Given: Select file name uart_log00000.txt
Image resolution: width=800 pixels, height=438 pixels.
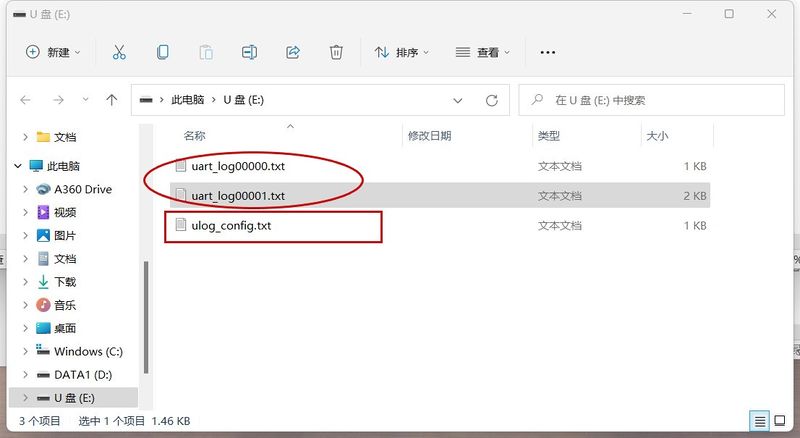Looking at the screenshot, I should (x=238, y=166).
